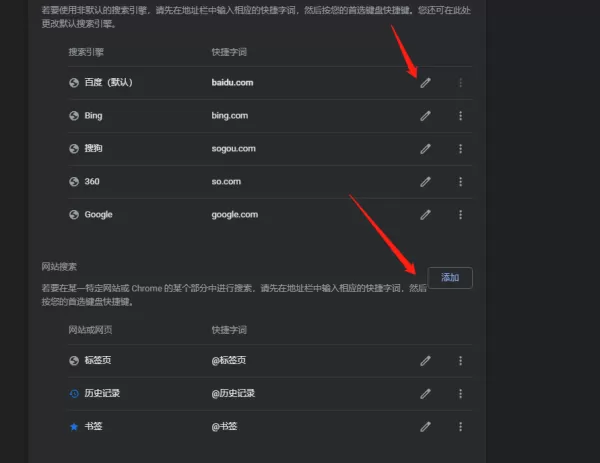The image size is (600, 463).
Task: Open more actions for 百度 row
Action: [x=460, y=83]
